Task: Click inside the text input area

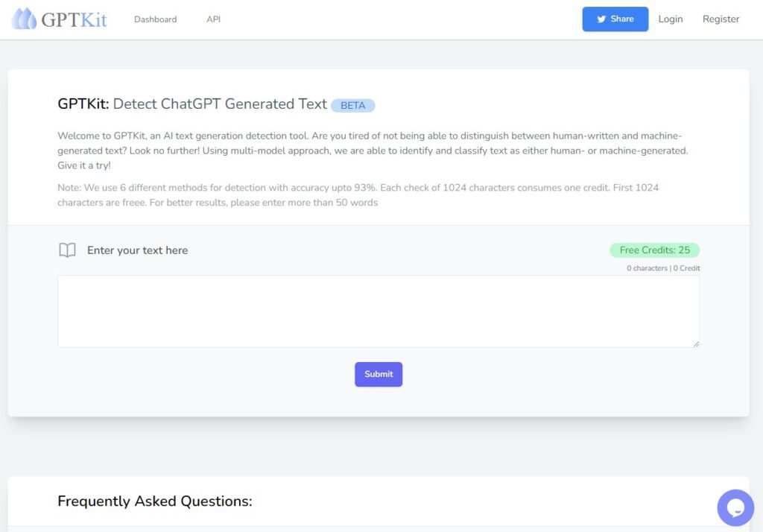Action: 379,311
